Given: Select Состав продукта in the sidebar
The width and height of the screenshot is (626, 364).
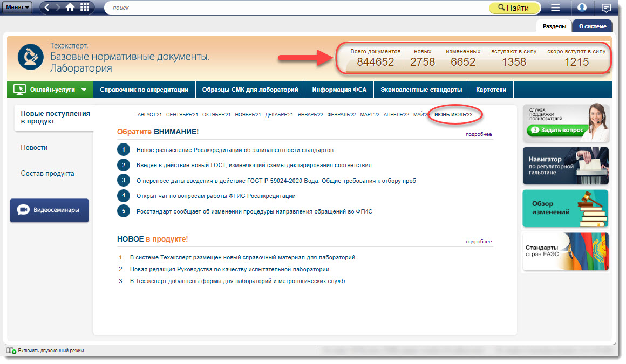Looking at the screenshot, I should [47, 174].
